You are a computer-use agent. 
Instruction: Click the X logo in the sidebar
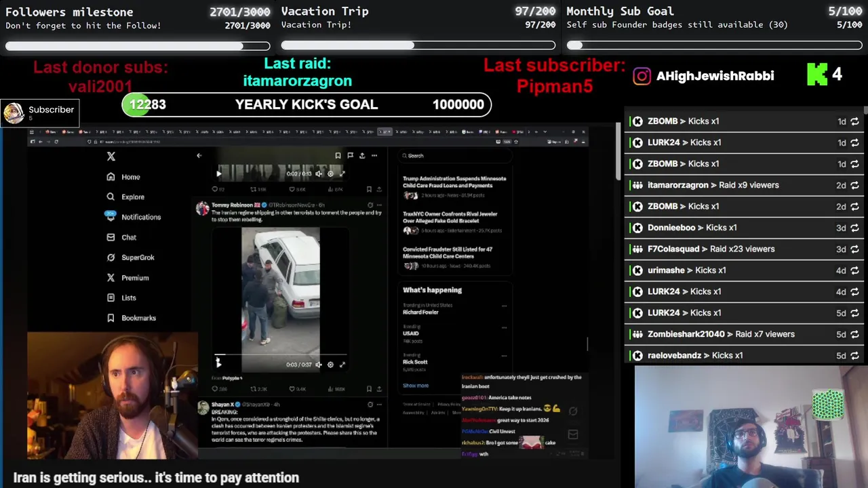[111, 156]
